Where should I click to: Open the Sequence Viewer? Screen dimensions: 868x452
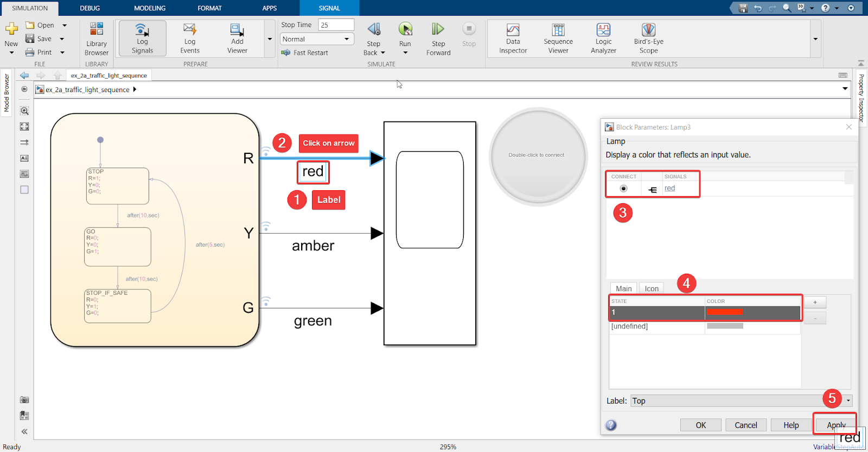coord(558,38)
